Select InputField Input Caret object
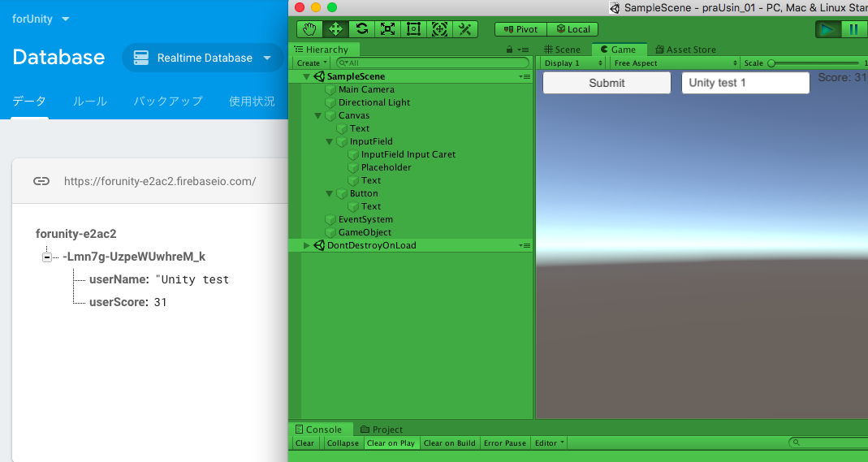The image size is (868, 462). tap(408, 154)
